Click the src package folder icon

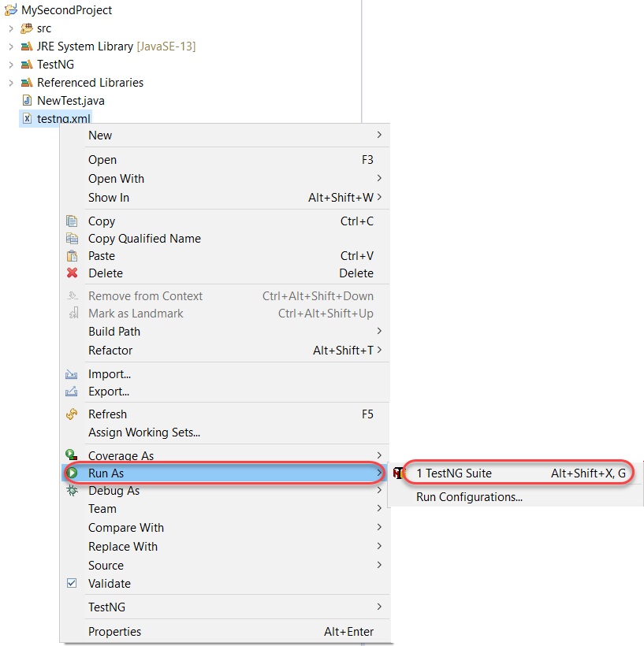tap(27, 28)
